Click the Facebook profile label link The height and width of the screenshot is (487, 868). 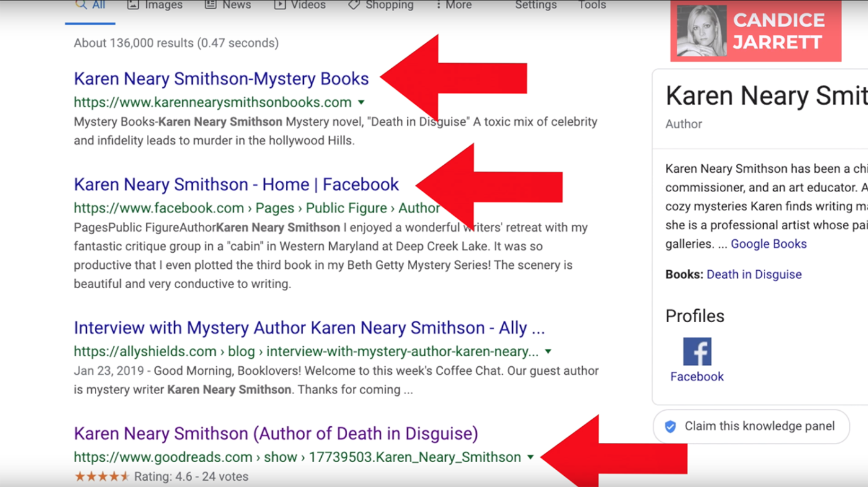[x=697, y=377]
